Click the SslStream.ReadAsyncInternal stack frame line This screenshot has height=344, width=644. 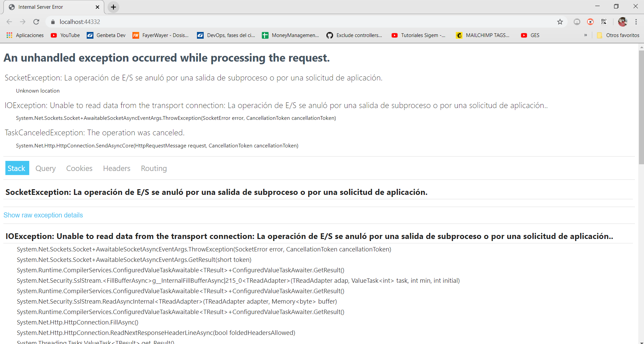click(x=177, y=302)
